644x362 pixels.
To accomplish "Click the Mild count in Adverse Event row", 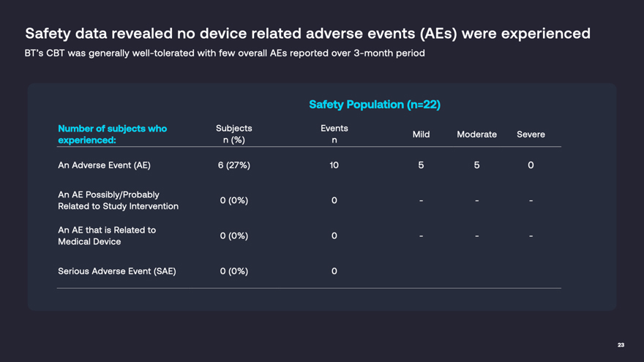I will pyautogui.click(x=421, y=165).
